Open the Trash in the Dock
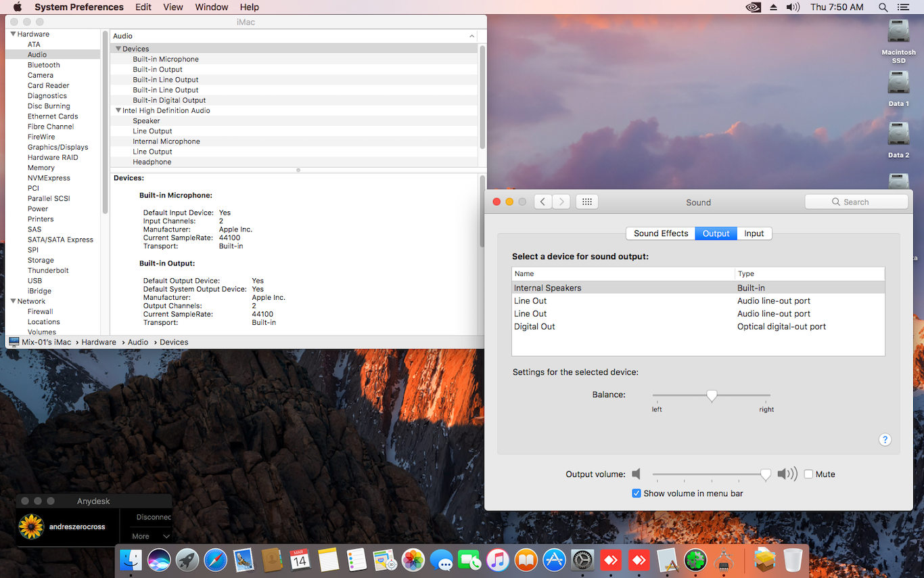Screen dimensions: 924x578 click(793, 560)
